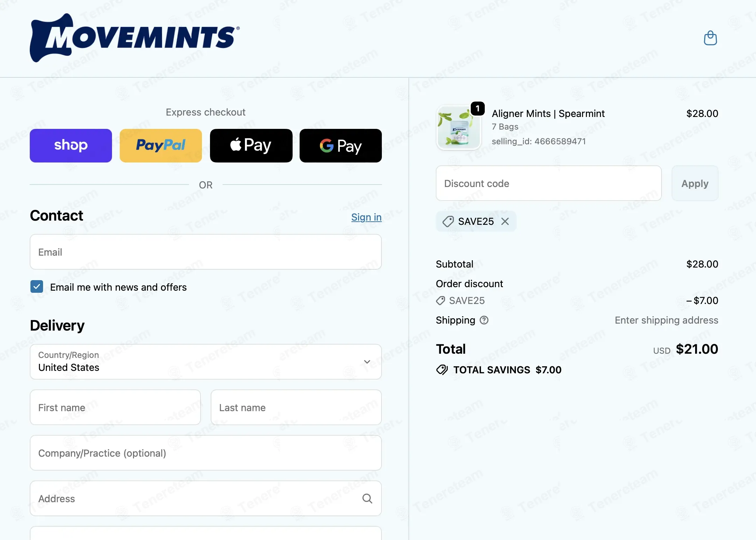Screen dimensions: 756x540
Task: Remove the SAVE25 discount code
Action: click(505, 221)
